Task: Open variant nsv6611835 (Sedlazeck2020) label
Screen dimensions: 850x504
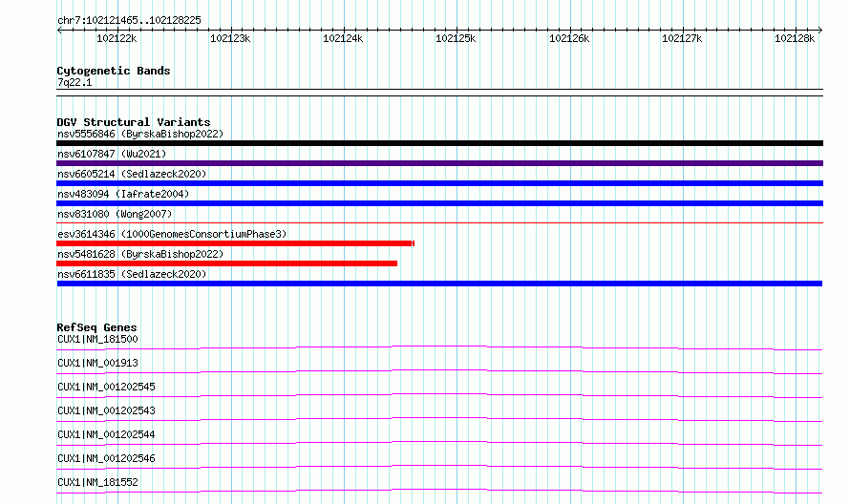Action: (x=132, y=274)
